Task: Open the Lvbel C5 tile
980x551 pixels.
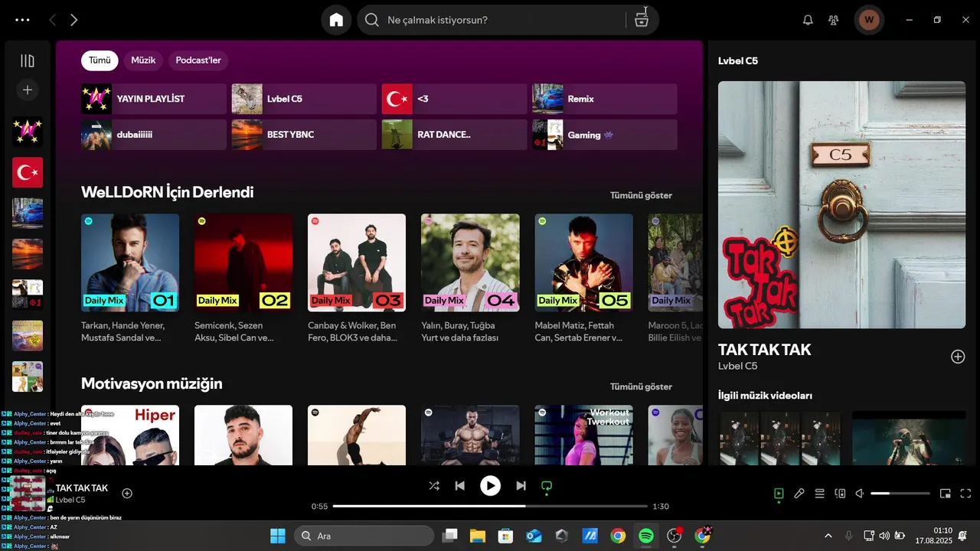Action: point(304,99)
